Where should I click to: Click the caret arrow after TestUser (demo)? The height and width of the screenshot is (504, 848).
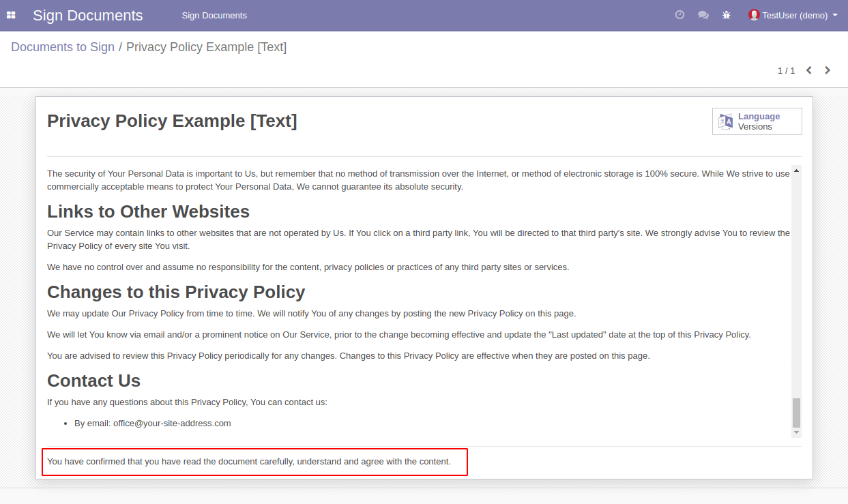point(836,15)
